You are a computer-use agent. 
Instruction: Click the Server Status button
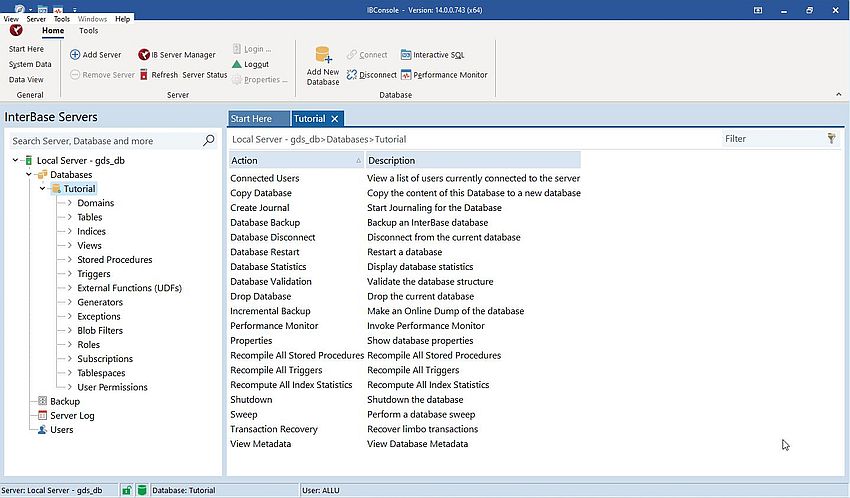204,75
